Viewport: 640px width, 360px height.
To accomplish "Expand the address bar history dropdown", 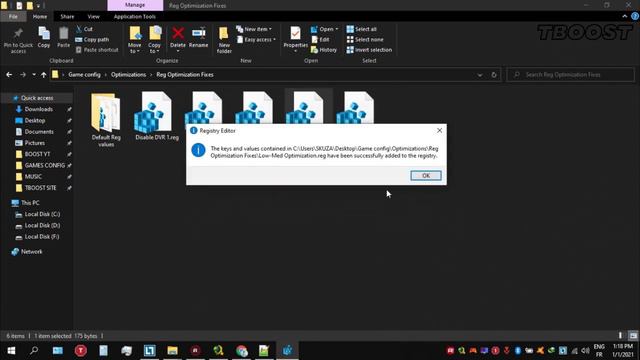I will pos(480,75).
